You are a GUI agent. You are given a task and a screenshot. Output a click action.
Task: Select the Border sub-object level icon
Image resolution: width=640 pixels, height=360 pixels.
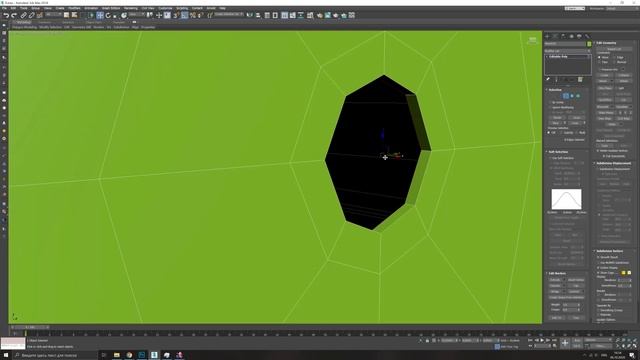(x=566, y=96)
